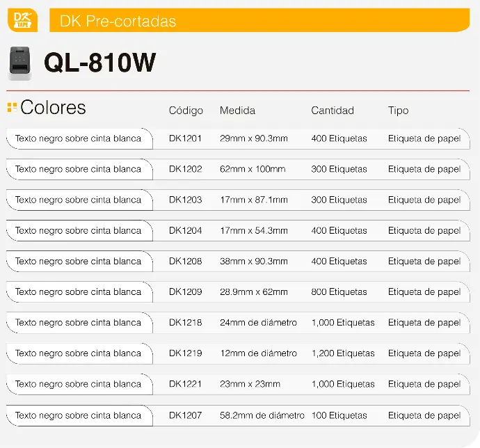Select code DK1201
The image size is (480, 448).
tap(185, 138)
